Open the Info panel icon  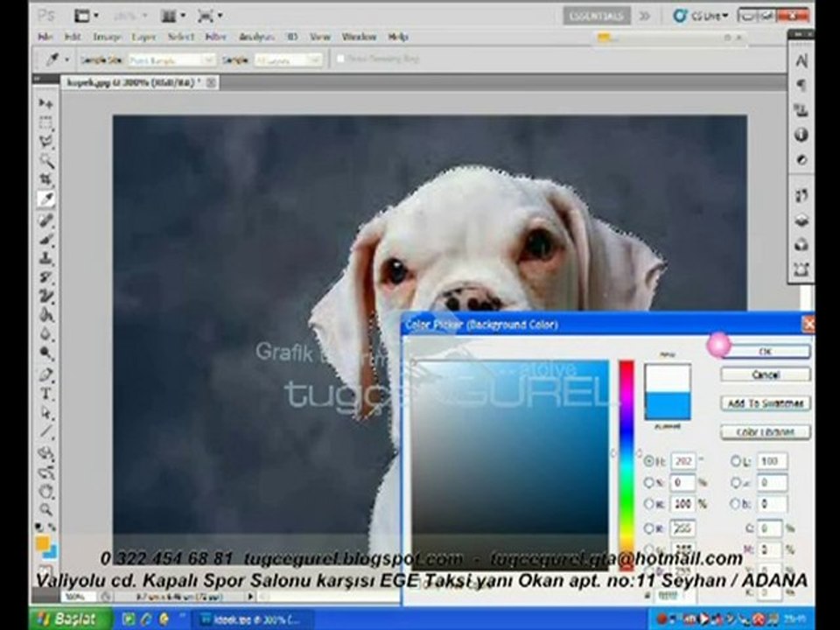click(x=801, y=135)
